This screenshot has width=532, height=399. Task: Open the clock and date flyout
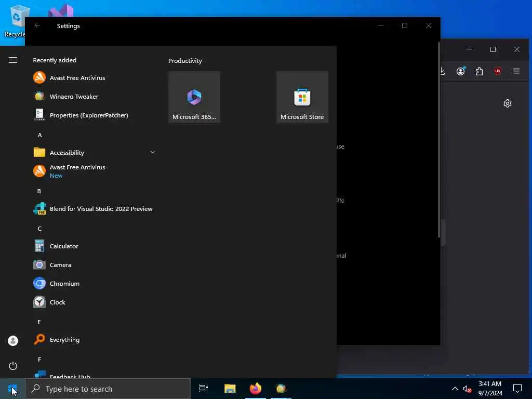pyautogui.click(x=490, y=389)
